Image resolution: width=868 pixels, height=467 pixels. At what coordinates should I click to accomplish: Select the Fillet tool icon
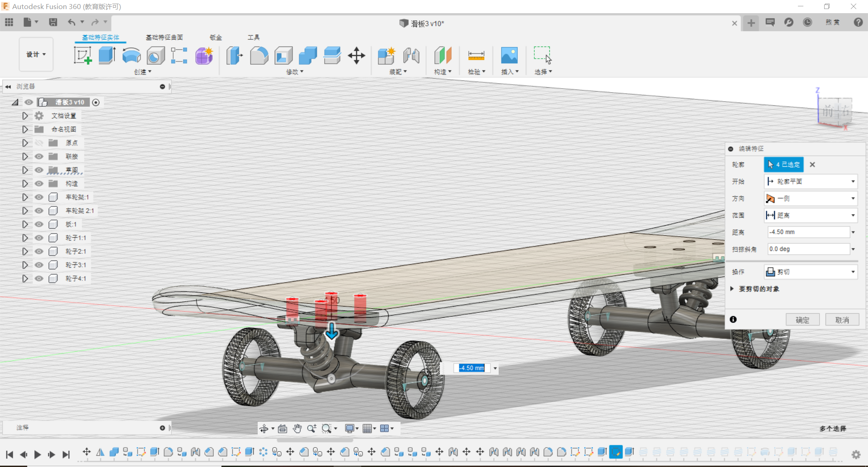(259, 56)
